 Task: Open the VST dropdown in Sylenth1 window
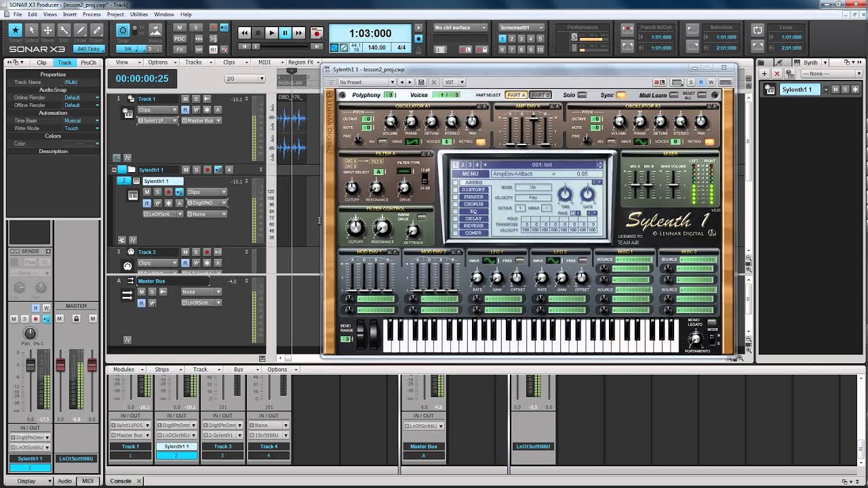(453, 82)
